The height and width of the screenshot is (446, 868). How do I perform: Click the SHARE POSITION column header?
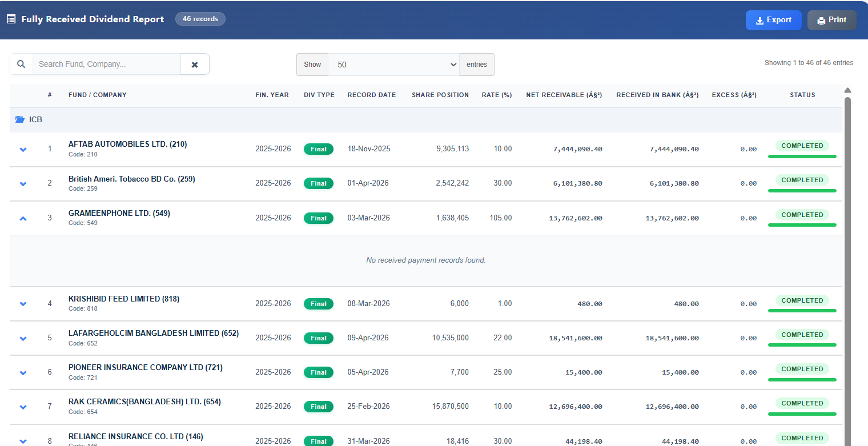click(440, 95)
